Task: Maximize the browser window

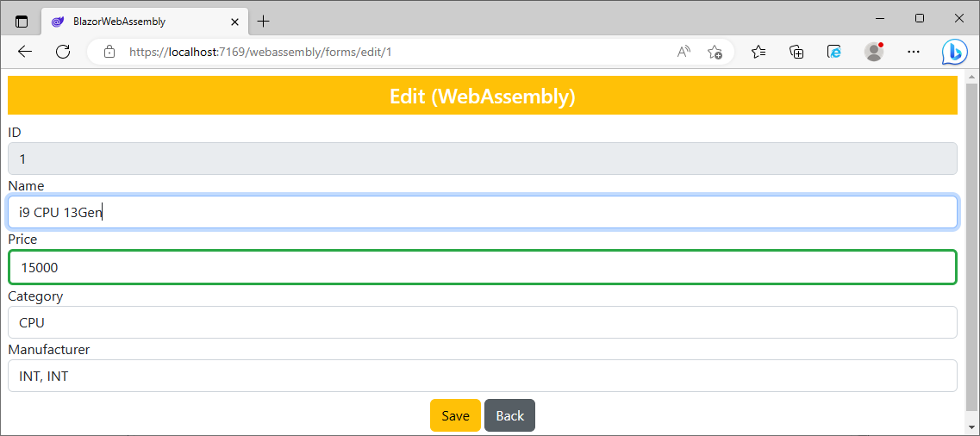Action: (x=920, y=19)
